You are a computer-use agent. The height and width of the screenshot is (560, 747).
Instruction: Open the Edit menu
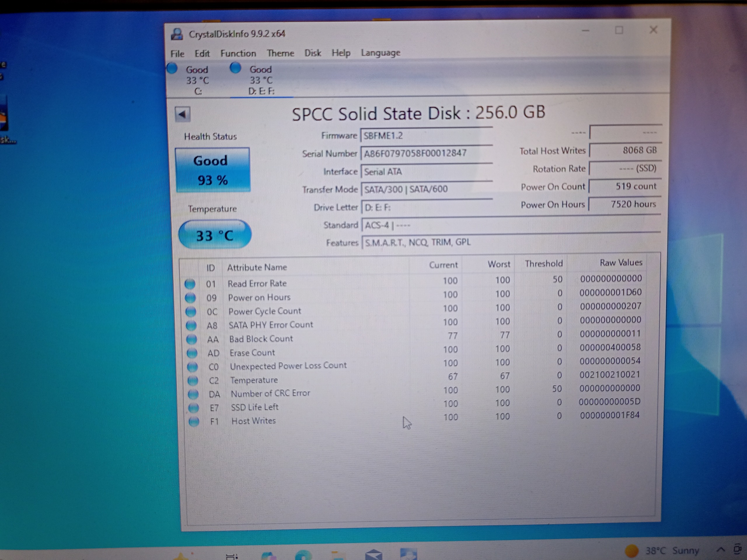(202, 54)
